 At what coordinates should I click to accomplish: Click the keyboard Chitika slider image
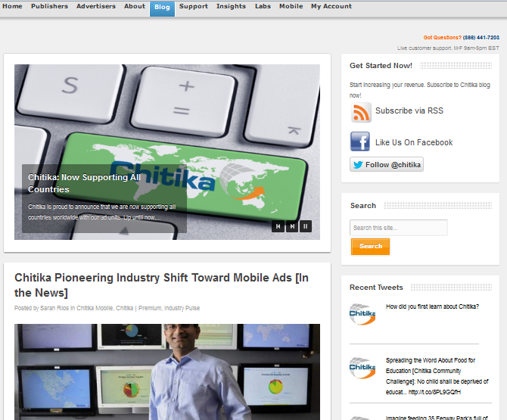(167, 152)
